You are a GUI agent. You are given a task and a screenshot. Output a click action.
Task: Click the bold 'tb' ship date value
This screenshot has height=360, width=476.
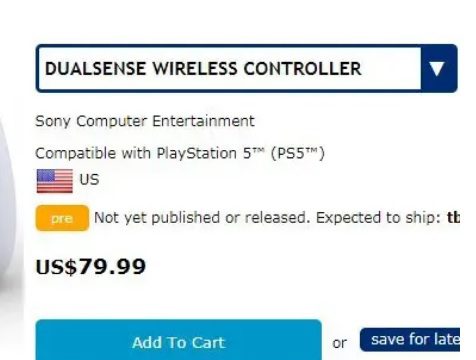[x=454, y=218]
